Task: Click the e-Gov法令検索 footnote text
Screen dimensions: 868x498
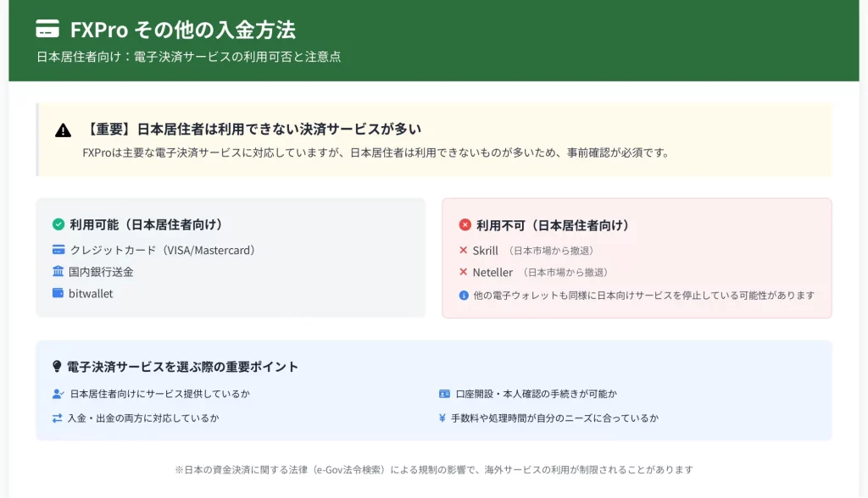Action: 352,470
